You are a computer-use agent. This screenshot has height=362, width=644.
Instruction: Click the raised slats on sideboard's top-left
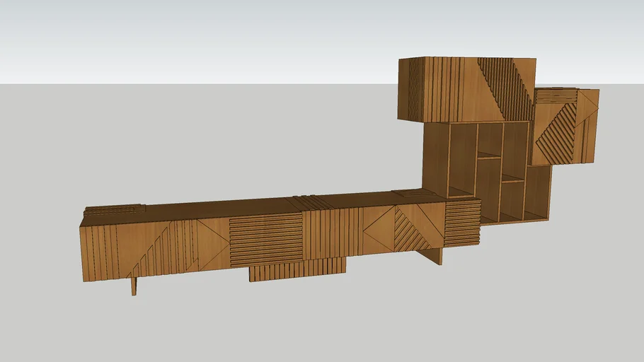tap(115, 210)
